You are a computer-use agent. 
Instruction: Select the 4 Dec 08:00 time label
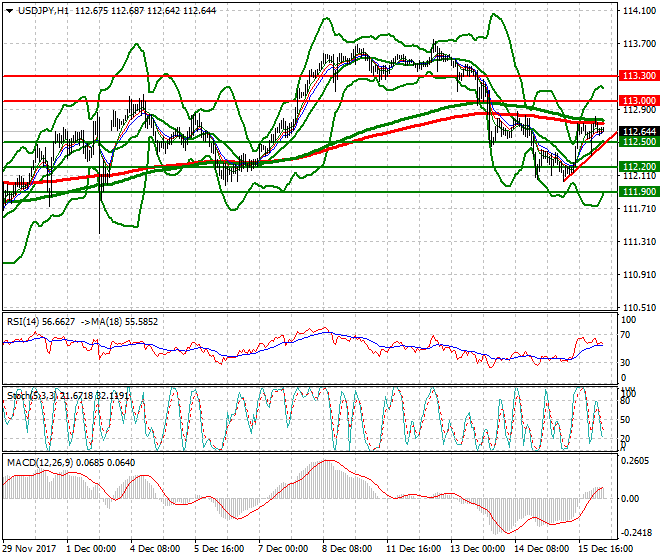click(155, 549)
